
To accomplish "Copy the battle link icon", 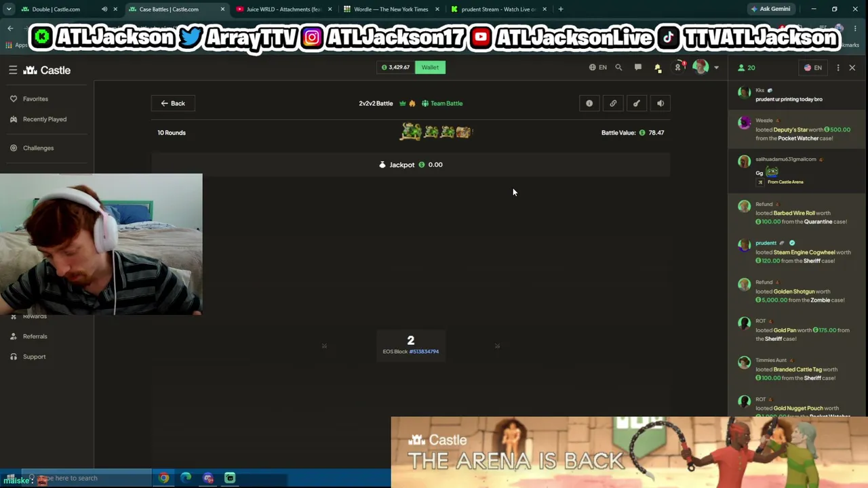I will (x=613, y=103).
